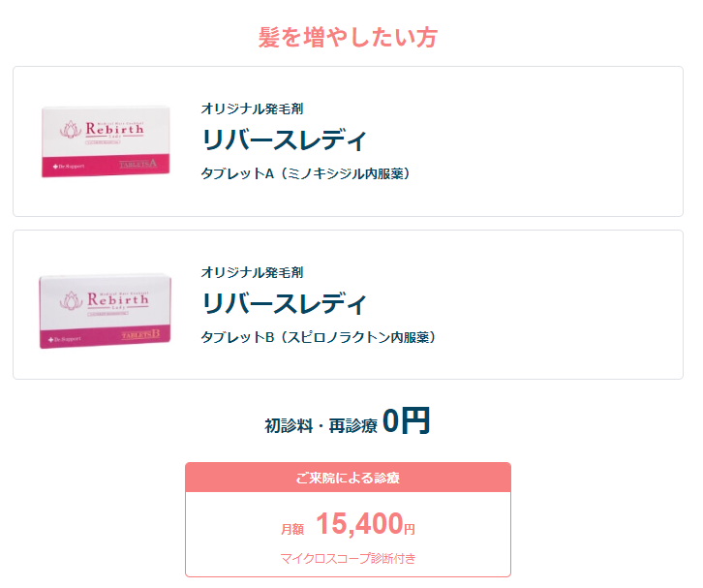Click the ご来院による診療 header bar
The image size is (703, 588).
(x=348, y=478)
